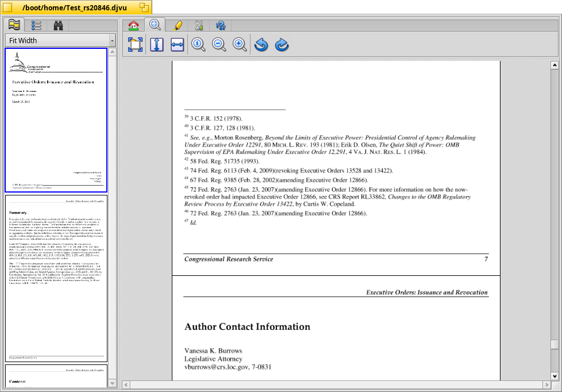Select the magnifier zoom toolbar tab
Screen dimensions: 562x392
[155, 25]
